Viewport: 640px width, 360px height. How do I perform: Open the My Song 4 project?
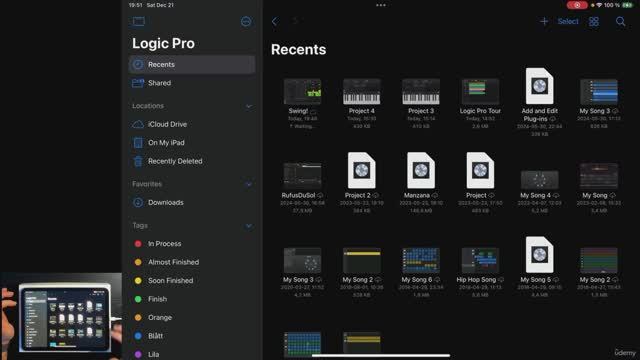[540, 179]
